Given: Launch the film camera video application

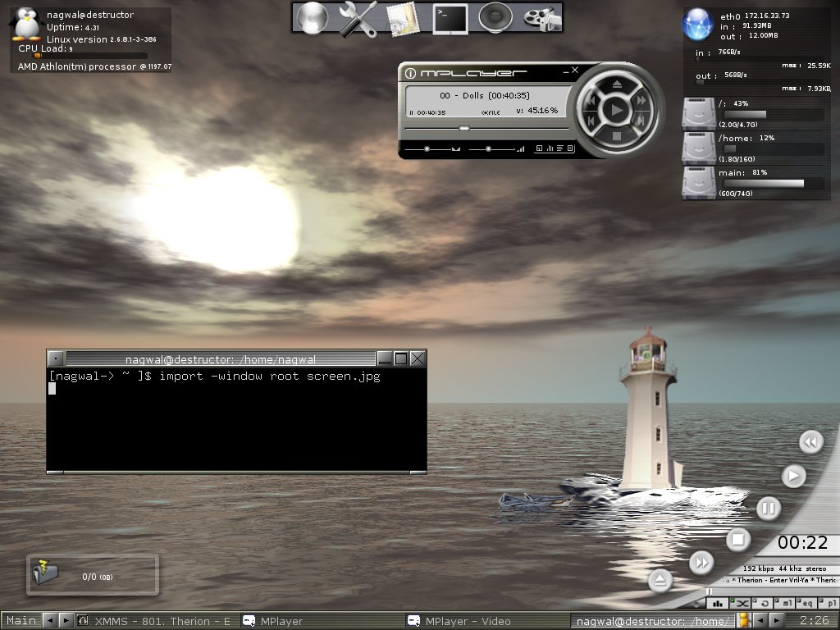Looking at the screenshot, I should click(x=541, y=19).
